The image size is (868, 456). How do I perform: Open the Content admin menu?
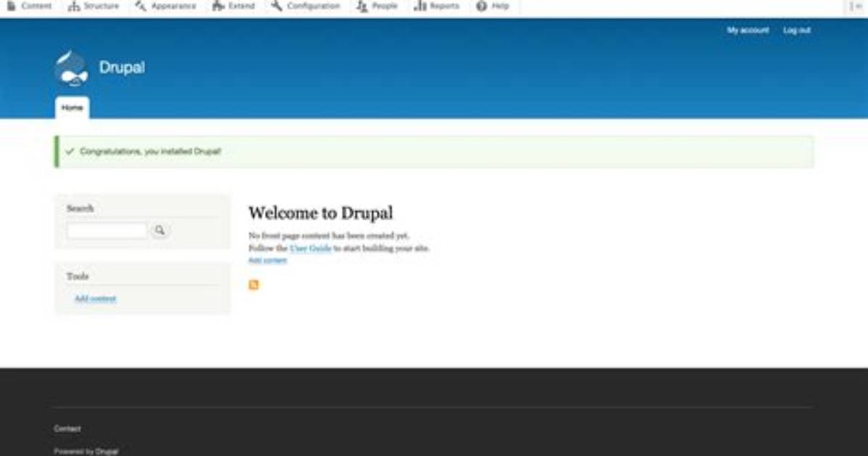tap(29, 6)
